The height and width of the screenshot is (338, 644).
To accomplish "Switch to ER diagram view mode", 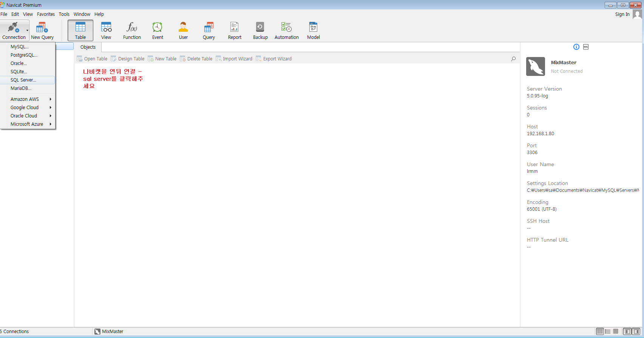I will [616, 331].
